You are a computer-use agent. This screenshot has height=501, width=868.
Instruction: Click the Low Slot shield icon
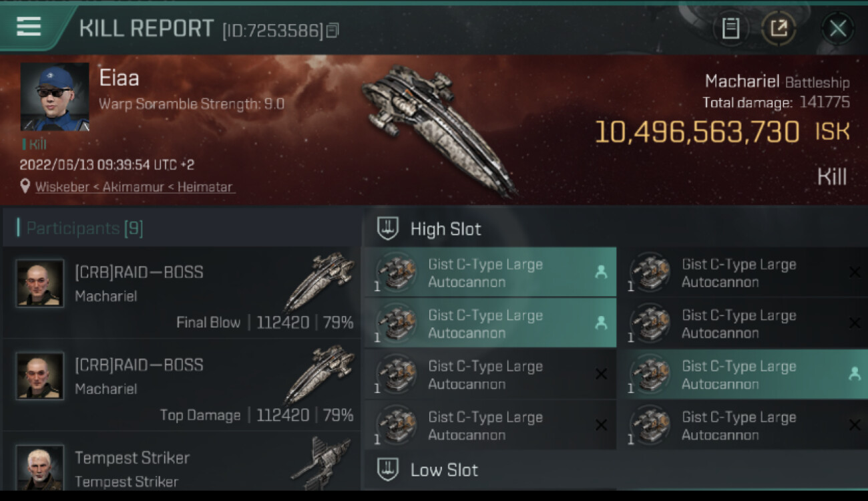tap(388, 470)
